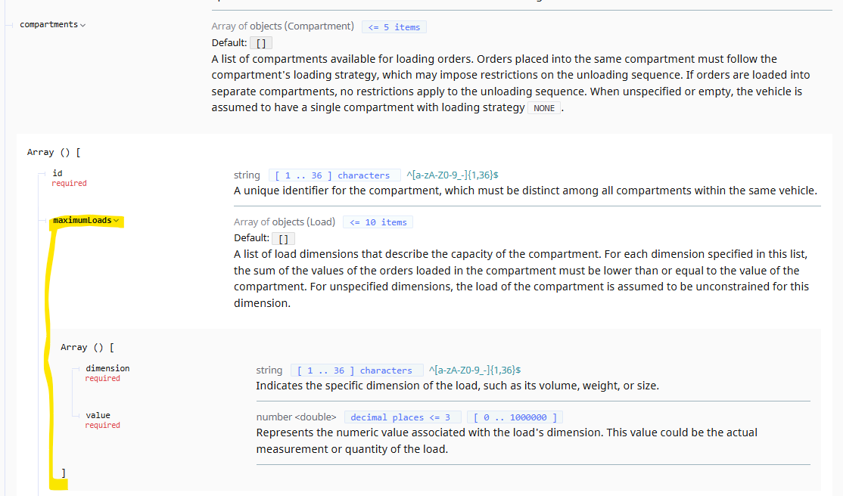
Task: Click the default [] value for compartments
Action: tap(261, 43)
